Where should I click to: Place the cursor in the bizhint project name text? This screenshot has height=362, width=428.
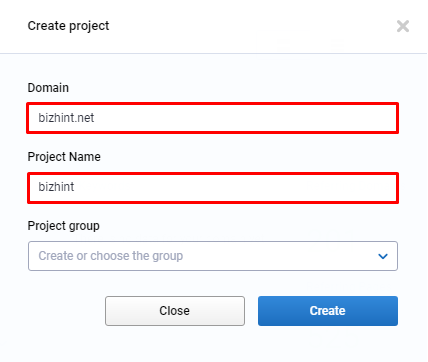pyautogui.click(x=56, y=187)
